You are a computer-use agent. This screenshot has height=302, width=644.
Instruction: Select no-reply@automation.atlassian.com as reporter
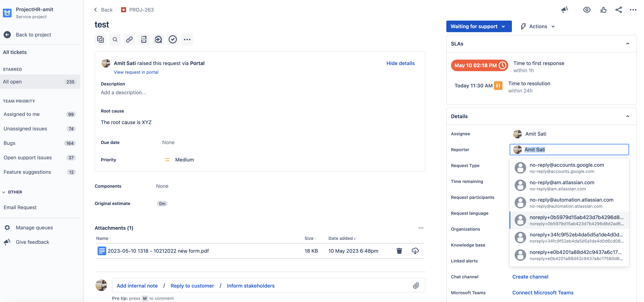click(571, 203)
